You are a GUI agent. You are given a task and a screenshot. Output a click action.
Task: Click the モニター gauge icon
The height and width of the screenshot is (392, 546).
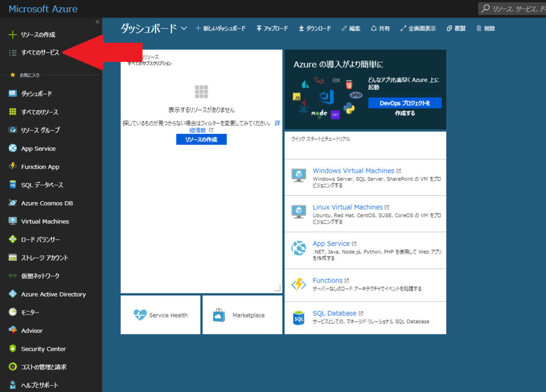pyautogui.click(x=13, y=312)
